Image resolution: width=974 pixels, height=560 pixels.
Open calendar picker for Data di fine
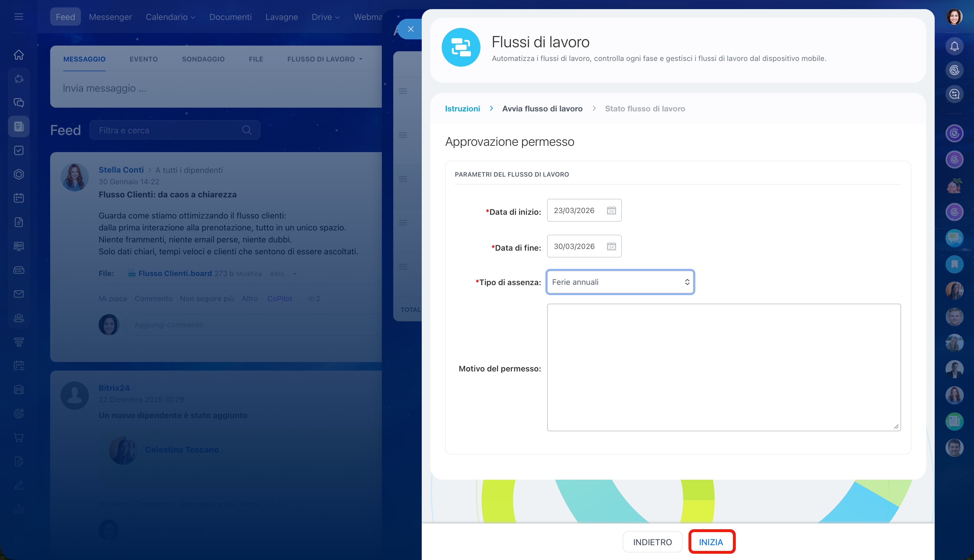click(611, 246)
